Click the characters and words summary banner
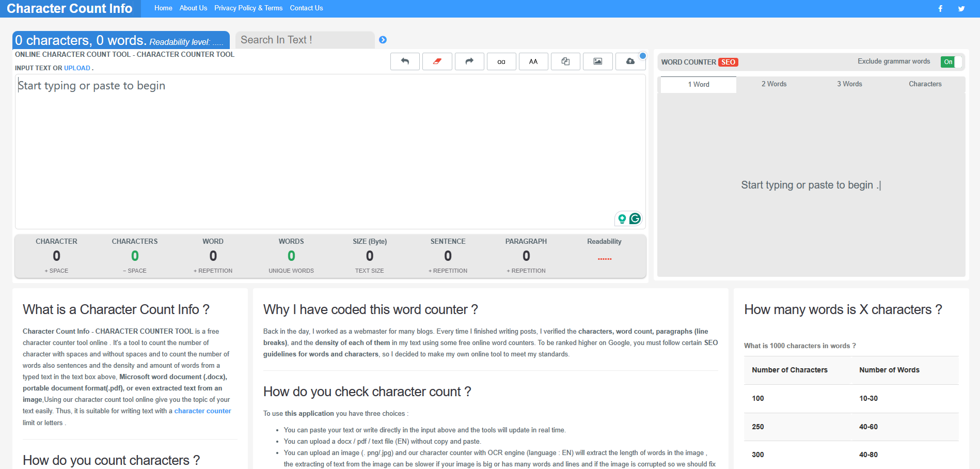980x469 pixels. [x=121, y=40]
